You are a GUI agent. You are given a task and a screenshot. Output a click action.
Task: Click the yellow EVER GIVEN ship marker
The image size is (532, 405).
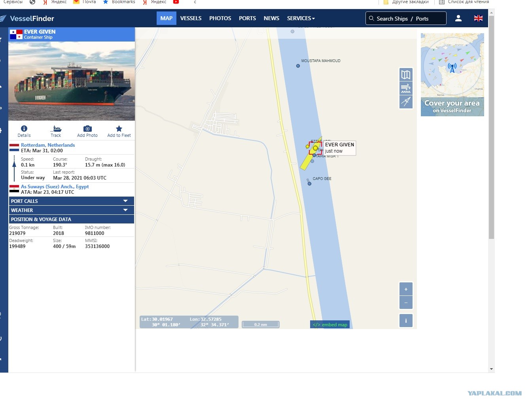(x=315, y=148)
